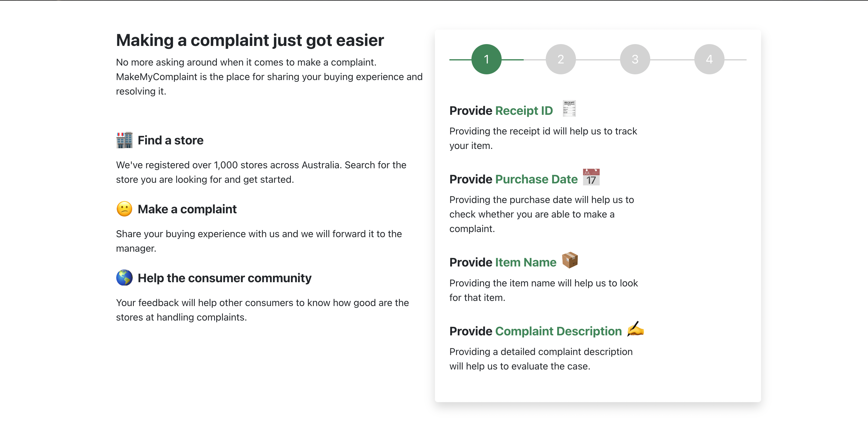The width and height of the screenshot is (868, 426).
Task: Click the confused face emoji icon
Action: pos(124,209)
